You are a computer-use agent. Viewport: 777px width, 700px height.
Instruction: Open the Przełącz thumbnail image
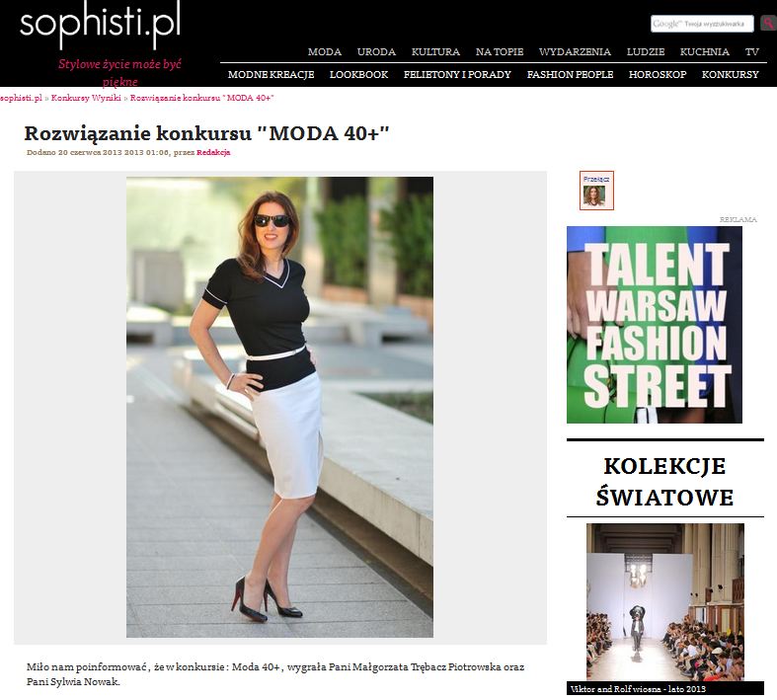(596, 191)
